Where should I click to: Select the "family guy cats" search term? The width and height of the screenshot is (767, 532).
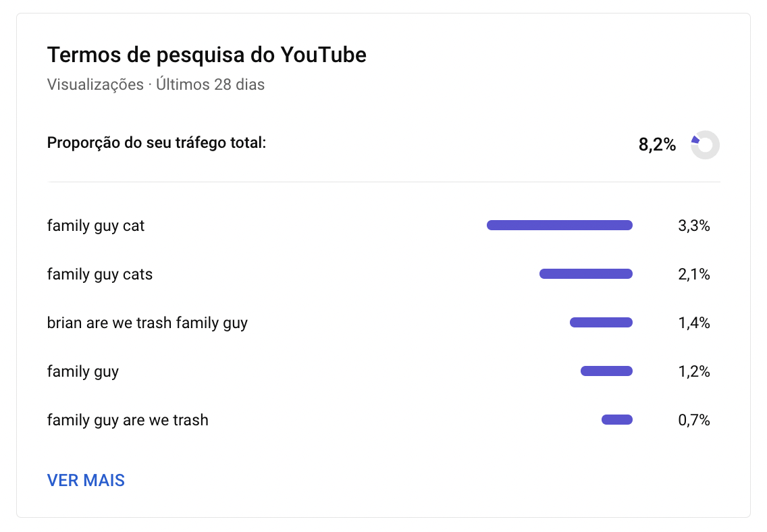pos(100,274)
